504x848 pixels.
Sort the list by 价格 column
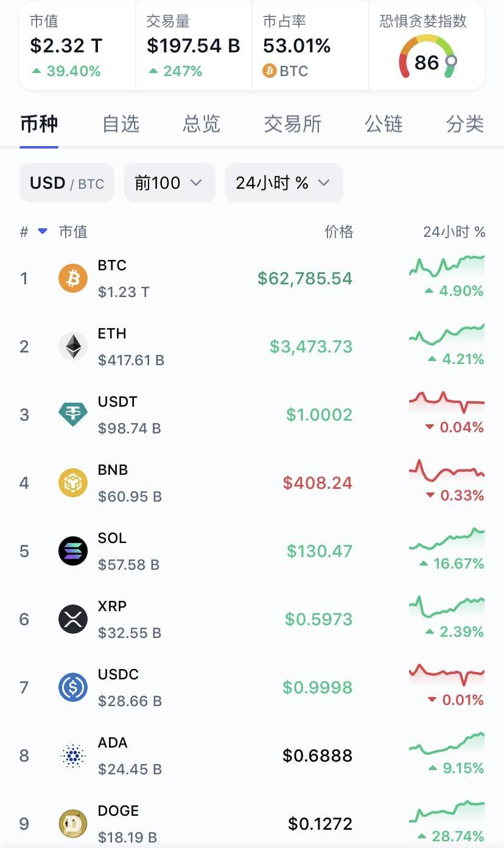[x=338, y=231]
